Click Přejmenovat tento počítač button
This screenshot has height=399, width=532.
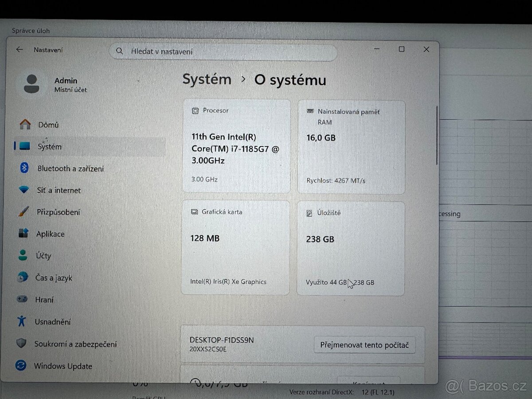(x=365, y=344)
